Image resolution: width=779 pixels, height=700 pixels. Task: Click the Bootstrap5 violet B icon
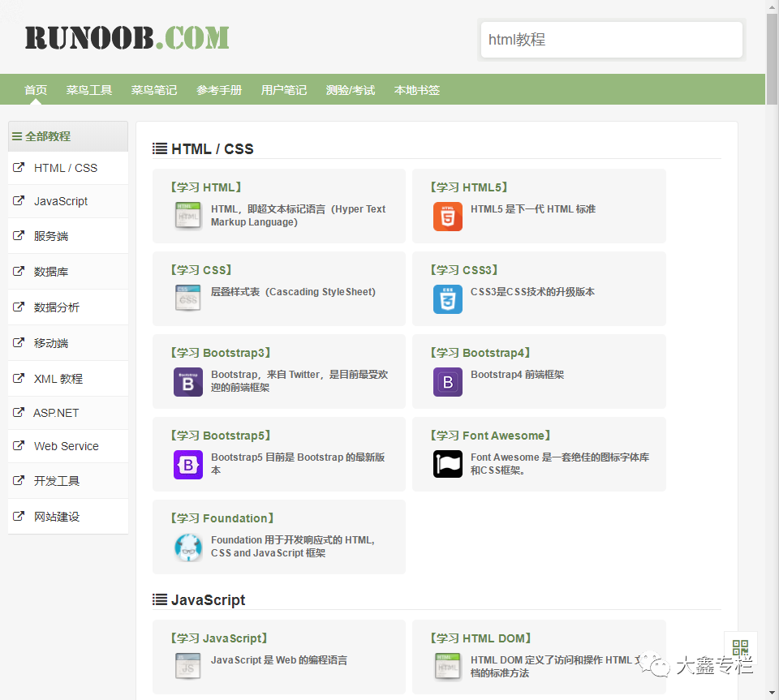[187, 465]
